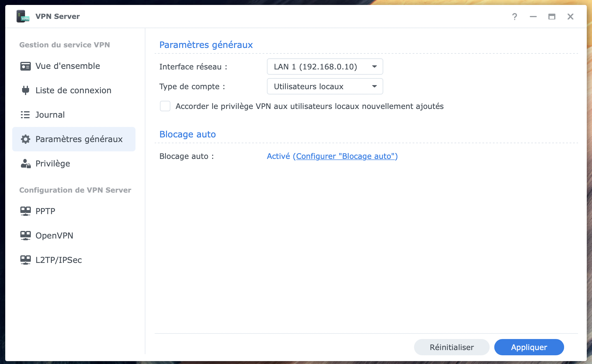This screenshot has width=592, height=364.
Task: Open help with the question mark icon
Action: click(x=514, y=17)
